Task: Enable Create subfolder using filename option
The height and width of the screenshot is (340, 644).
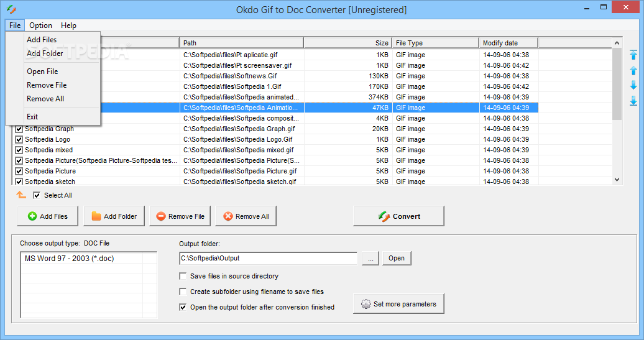Action: coord(183,292)
